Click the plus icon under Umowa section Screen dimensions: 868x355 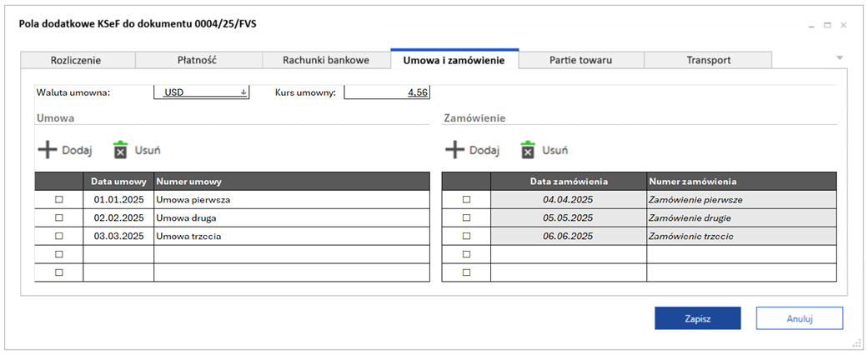pos(48,150)
